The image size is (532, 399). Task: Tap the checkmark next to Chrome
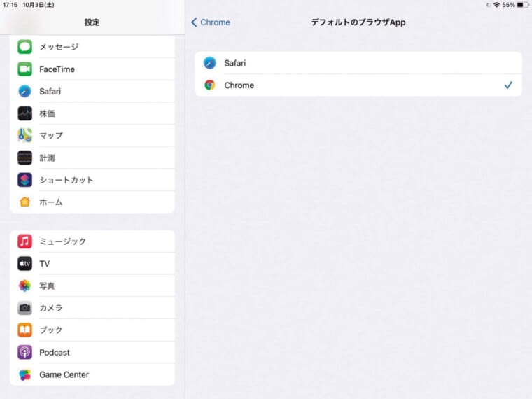click(x=508, y=85)
